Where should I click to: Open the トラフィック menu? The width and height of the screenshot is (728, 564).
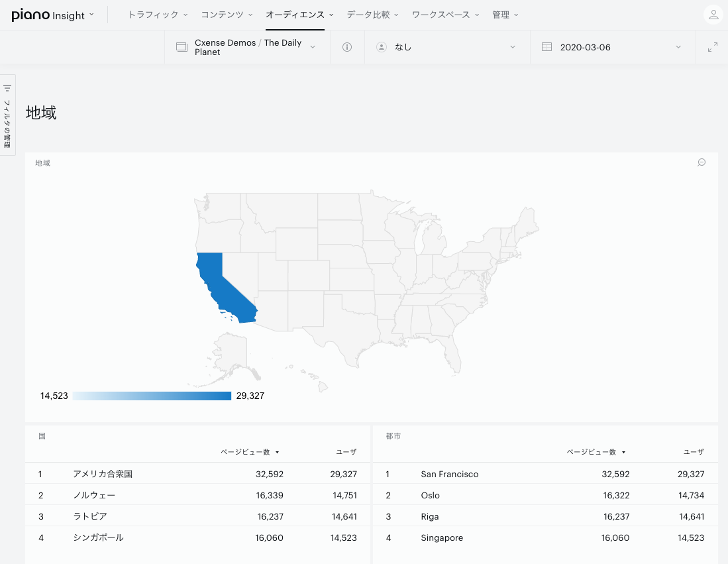coord(158,15)
